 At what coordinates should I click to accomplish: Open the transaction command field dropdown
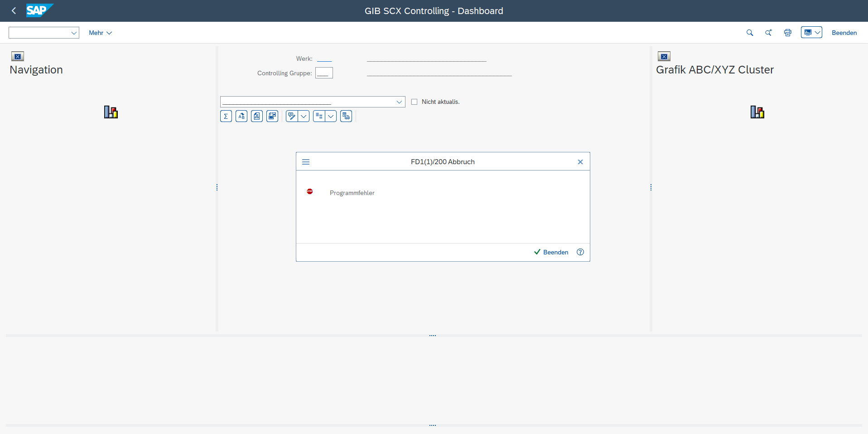tap(73, 33)
